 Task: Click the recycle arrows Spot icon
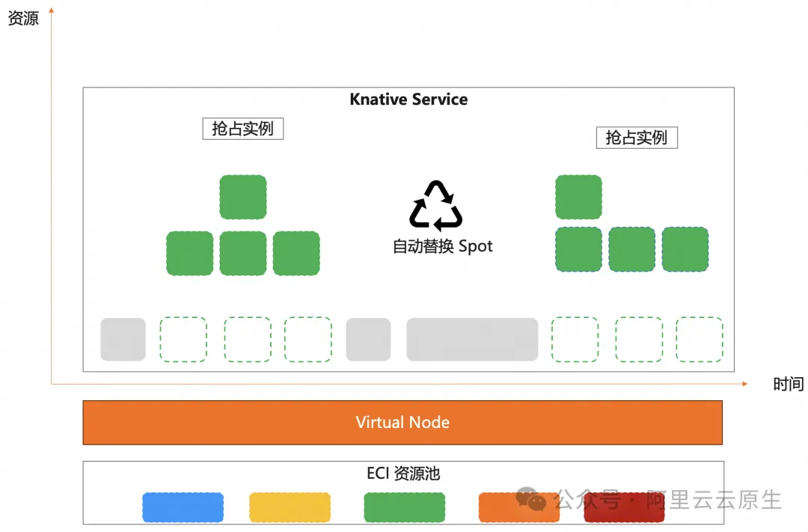point(436,206)
